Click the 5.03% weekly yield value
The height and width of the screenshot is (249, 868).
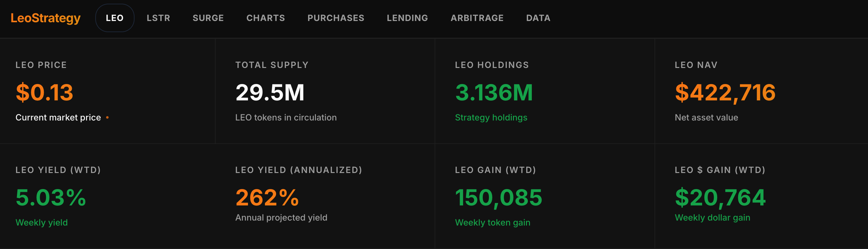pos(51,197)
